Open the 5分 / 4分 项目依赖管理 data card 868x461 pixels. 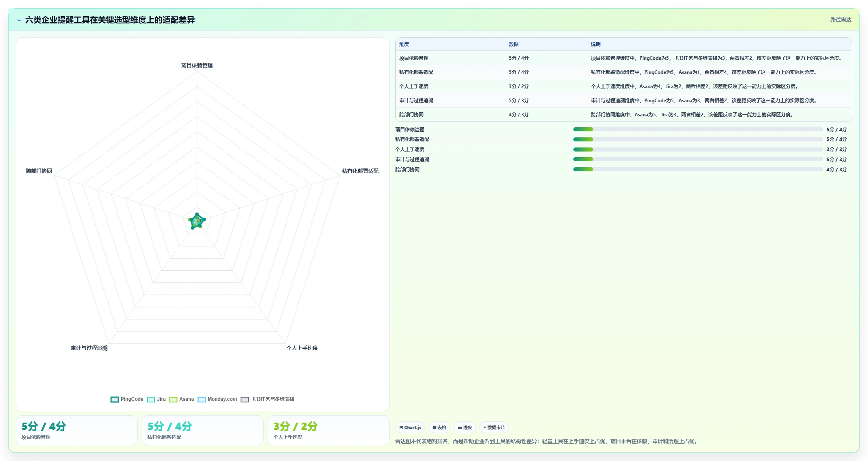(77, 430)
